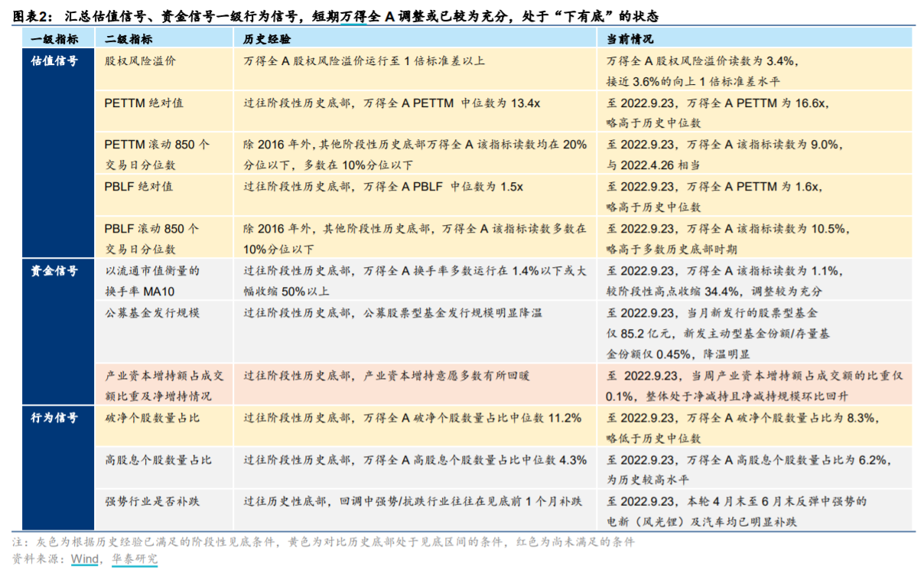
Task: Select the text "产业资本增持意愿多数有所回暖"
Action: coord(447,376)
